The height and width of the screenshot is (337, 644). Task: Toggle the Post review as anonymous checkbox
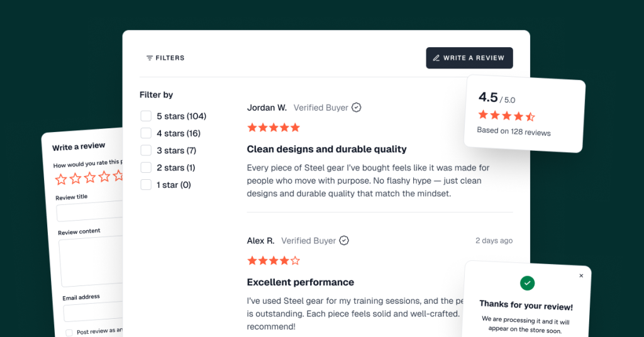(69, 333)
